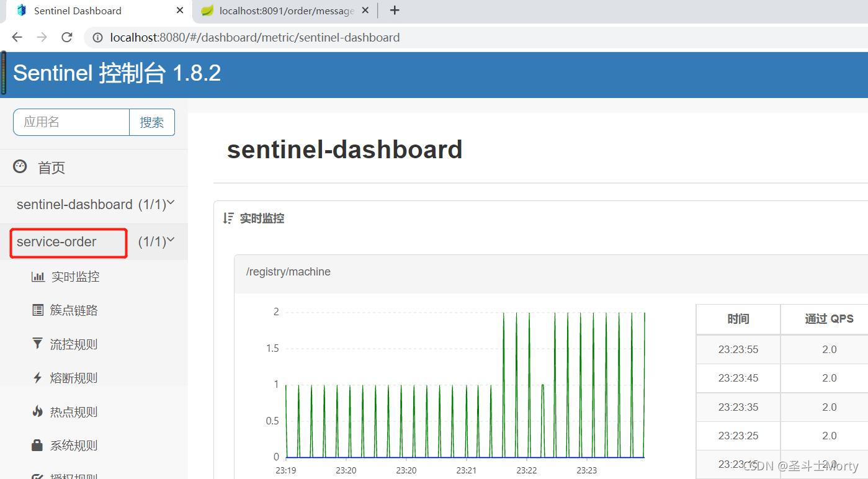Close the Sentinel Dashboard tab

(x=180, y=11)
